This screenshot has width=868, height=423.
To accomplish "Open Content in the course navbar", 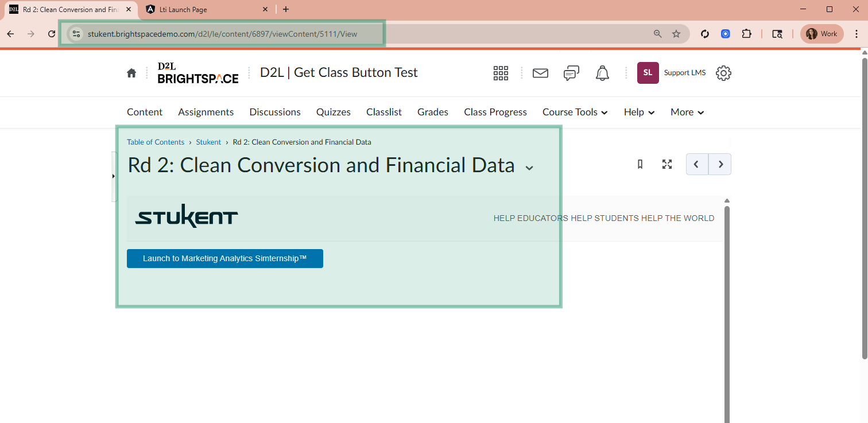I will tap(145, 112).
